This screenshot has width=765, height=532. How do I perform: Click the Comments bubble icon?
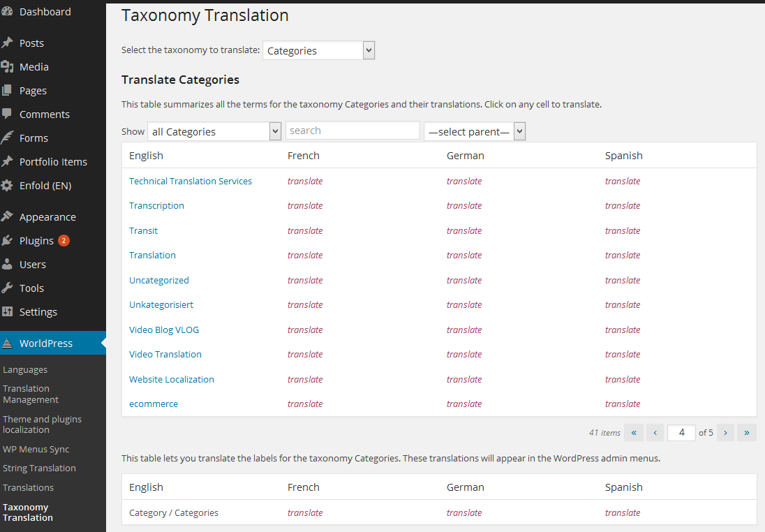click(7, 114)
